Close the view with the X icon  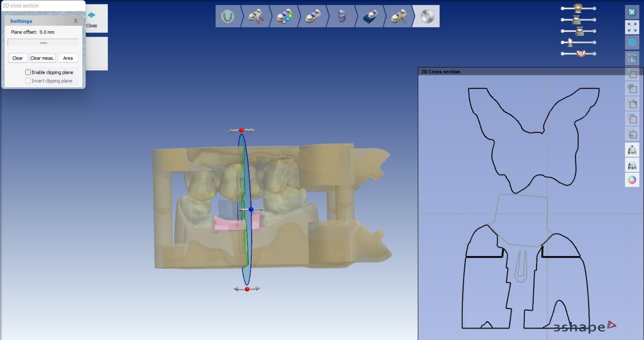pos(632,12)
